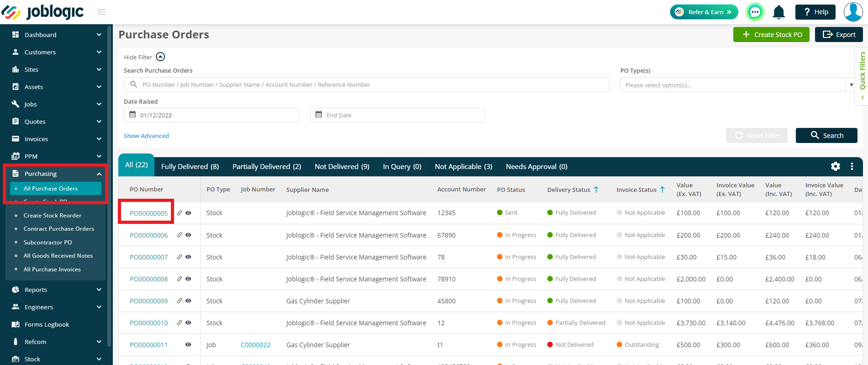Switch to Fully Delivered (8) tab

190,167
